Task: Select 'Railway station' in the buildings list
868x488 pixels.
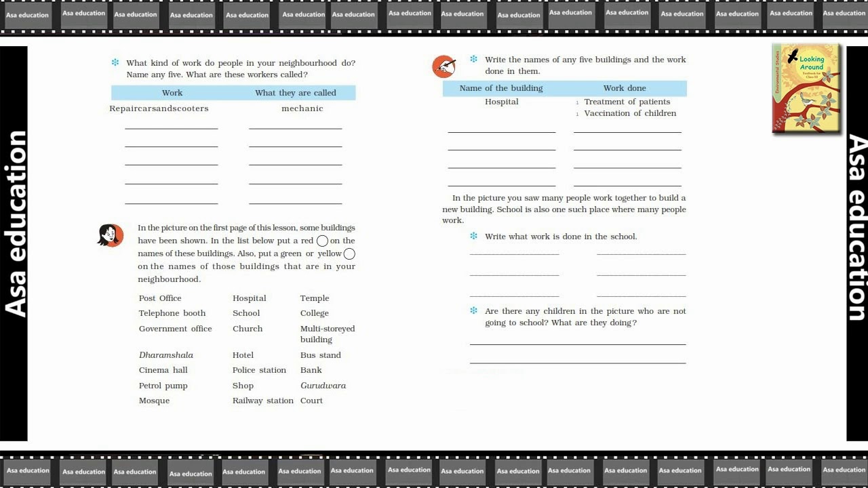Action: pos(262,401)
